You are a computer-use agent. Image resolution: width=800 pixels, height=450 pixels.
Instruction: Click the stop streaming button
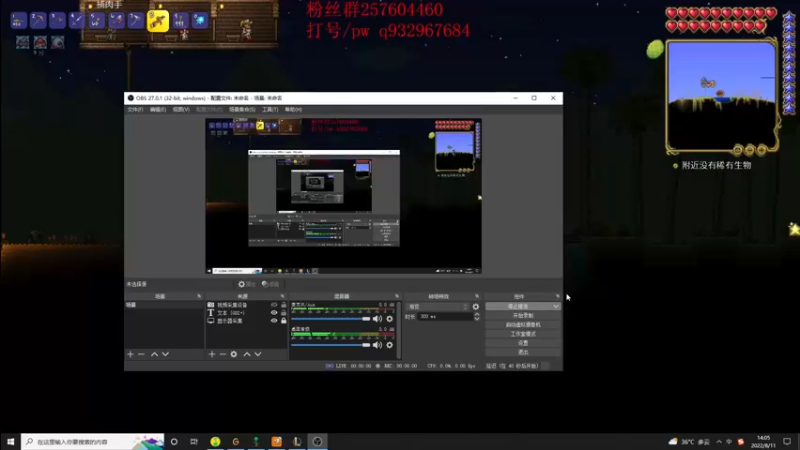pos(518,307)
